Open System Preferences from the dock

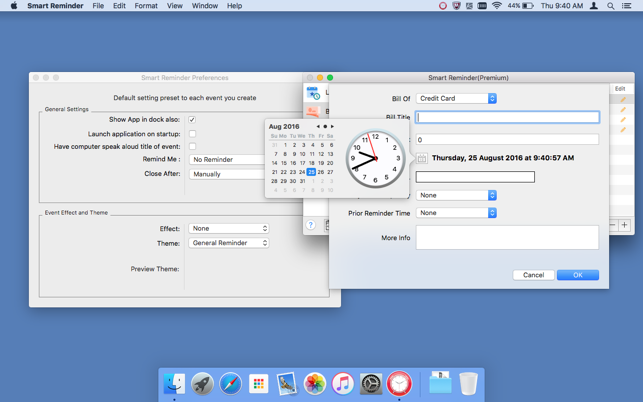(x=371, y=383)
